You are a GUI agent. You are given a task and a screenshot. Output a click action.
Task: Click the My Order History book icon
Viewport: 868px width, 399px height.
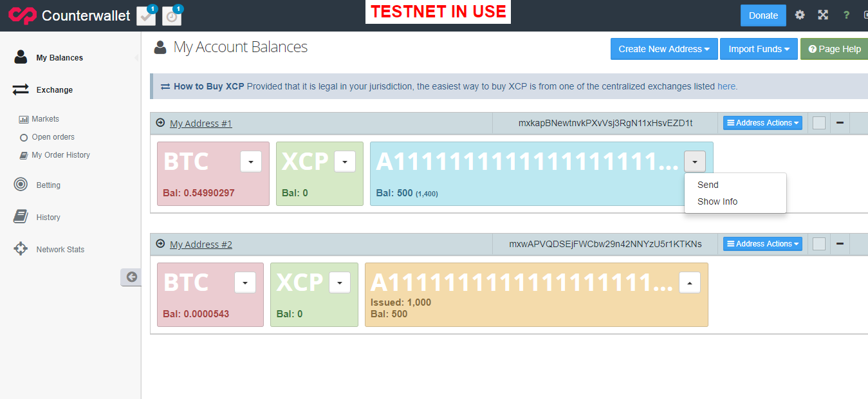coord(24,155)
